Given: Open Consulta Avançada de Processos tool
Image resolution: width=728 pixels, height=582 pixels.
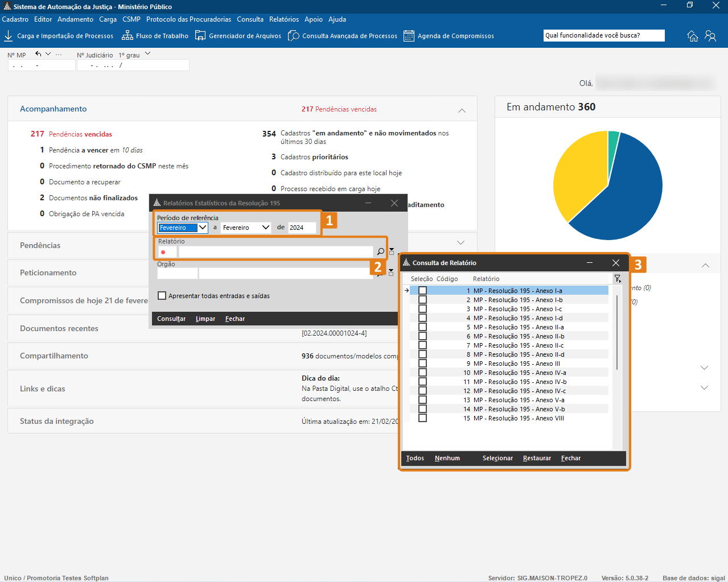Looking at the screenshot, I should tap(294, 36).
